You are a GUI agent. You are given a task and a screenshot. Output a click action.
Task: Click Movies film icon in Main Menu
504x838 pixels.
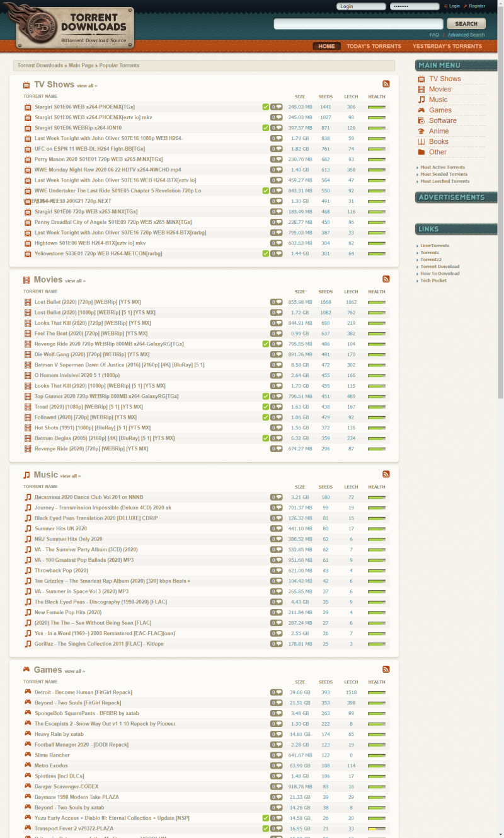[x=421, y=90]
